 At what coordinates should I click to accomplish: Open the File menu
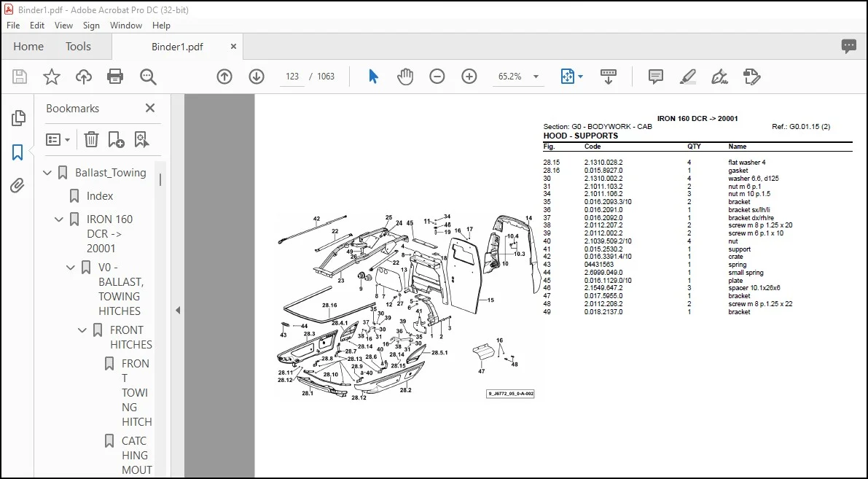(x=12, y=26)
